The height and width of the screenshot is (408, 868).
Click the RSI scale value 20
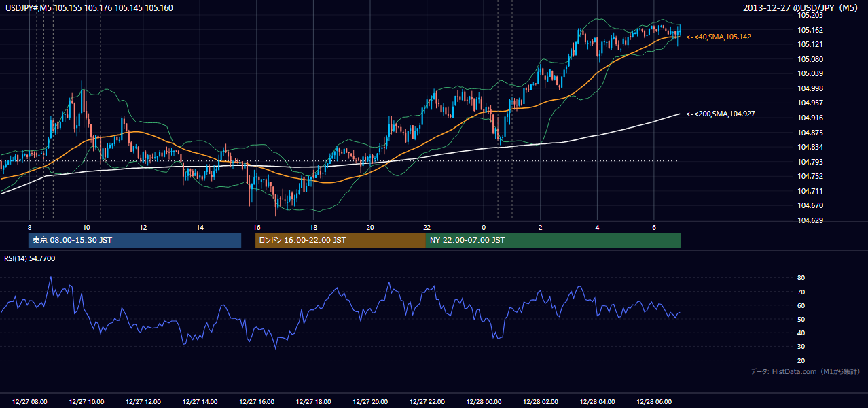(801, 360)
